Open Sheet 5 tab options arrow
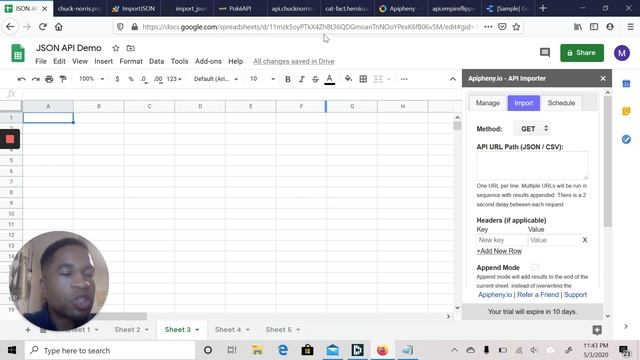Screen dimensions: 640x360 click(x=298, y=330)
